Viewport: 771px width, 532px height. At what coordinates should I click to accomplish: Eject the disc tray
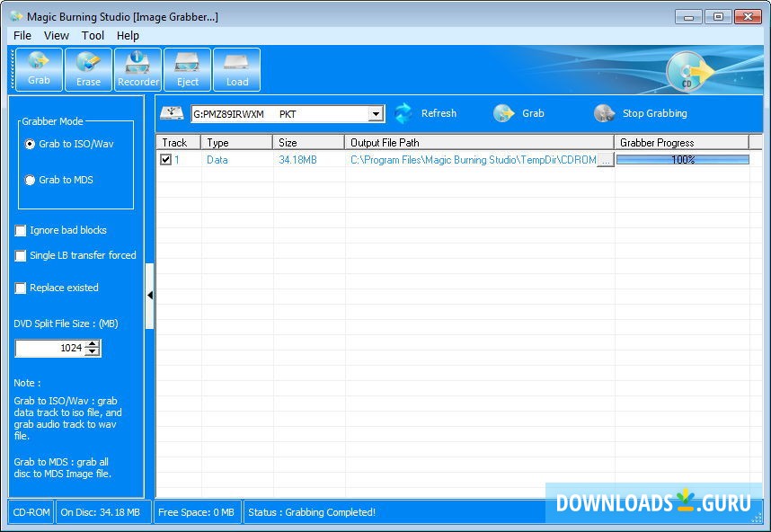point(187,69)
